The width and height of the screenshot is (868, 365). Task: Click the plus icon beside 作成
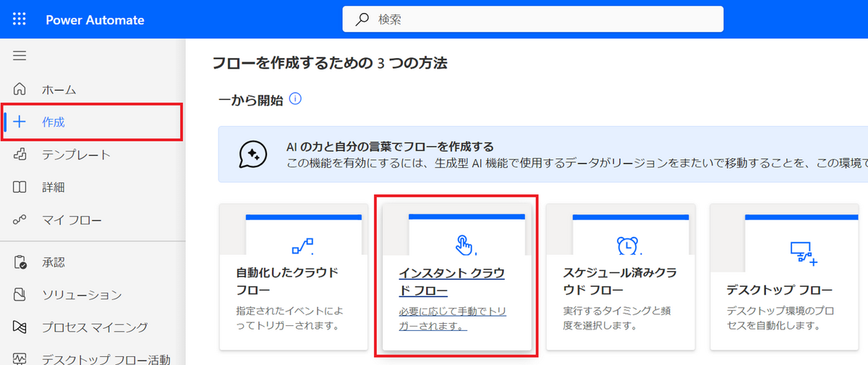pos(20,122)
